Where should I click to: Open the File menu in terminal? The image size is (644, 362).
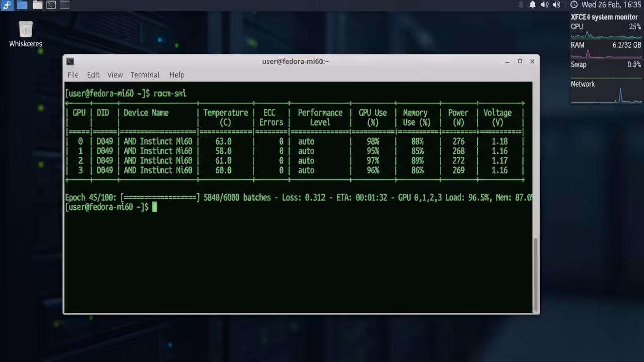[73, 75]
